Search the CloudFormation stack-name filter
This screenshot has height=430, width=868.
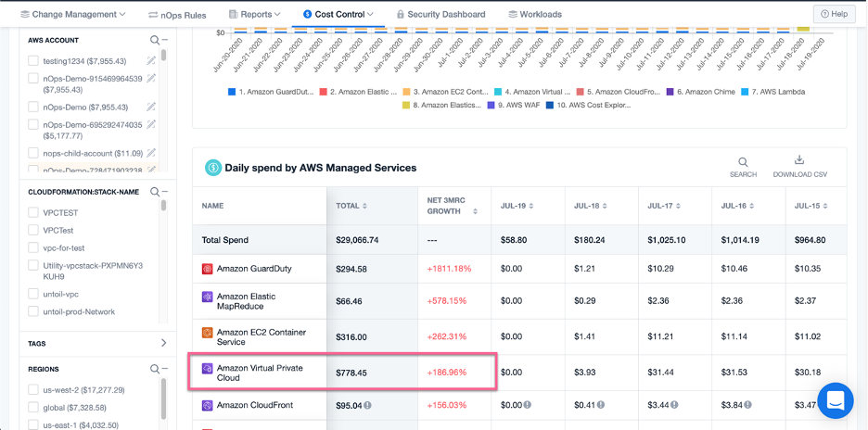point(155,192)
